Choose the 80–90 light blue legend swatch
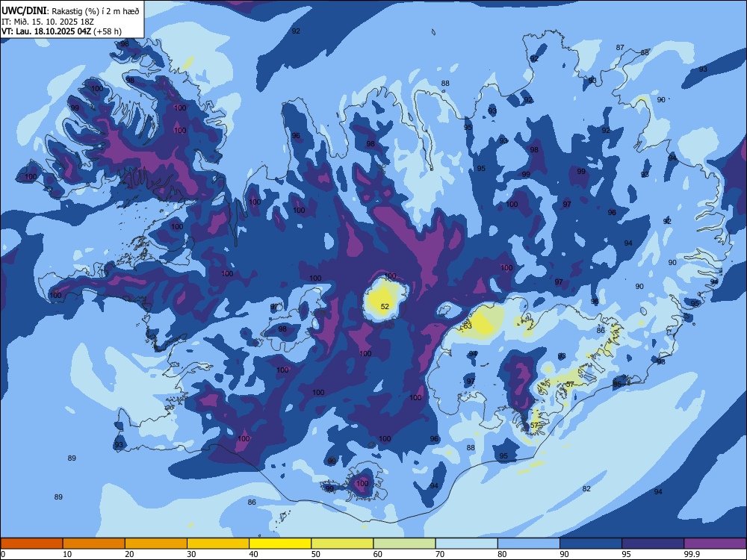 528,544
